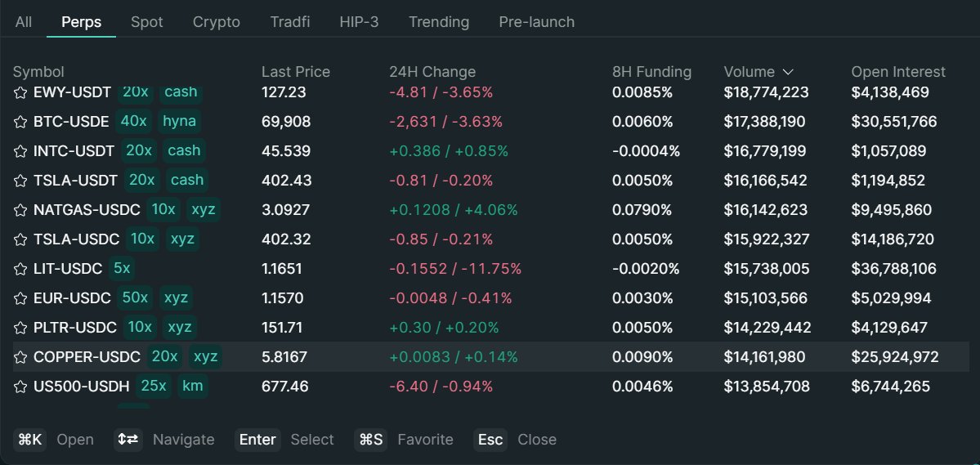Open the Trending tab
This screenshot has height=465, width=980.
click(439, 22)
